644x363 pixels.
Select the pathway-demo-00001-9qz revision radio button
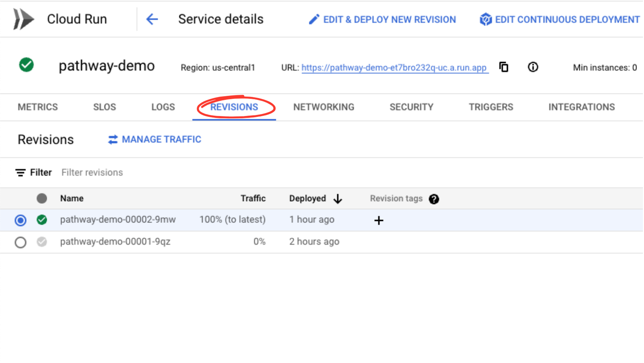[x=21, y=242]
